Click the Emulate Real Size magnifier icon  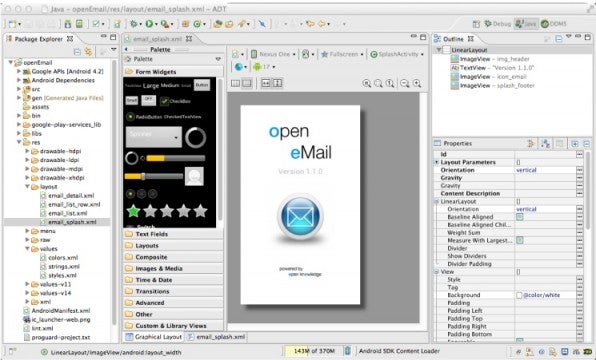click(366, 83)
